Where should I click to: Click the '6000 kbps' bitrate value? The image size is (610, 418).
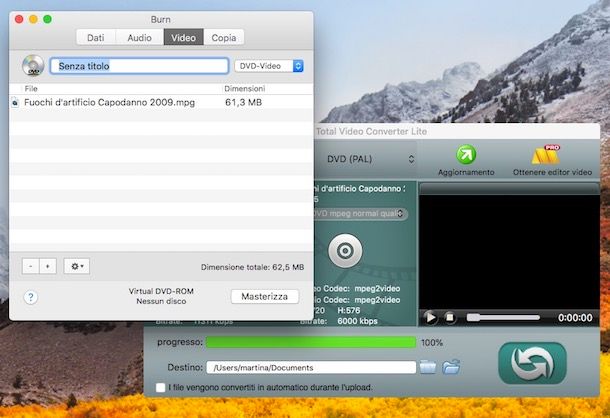coord(357,321)
